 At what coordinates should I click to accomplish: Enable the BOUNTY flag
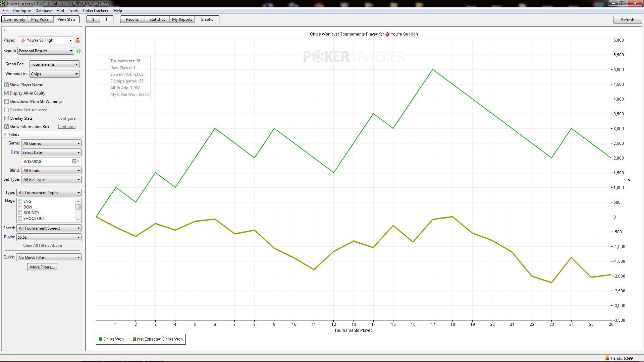[20, 213]
